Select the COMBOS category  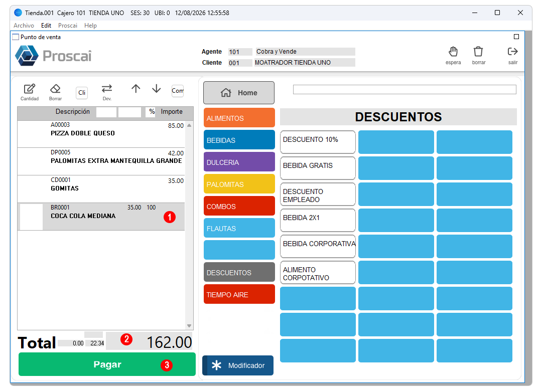(239, 206)
